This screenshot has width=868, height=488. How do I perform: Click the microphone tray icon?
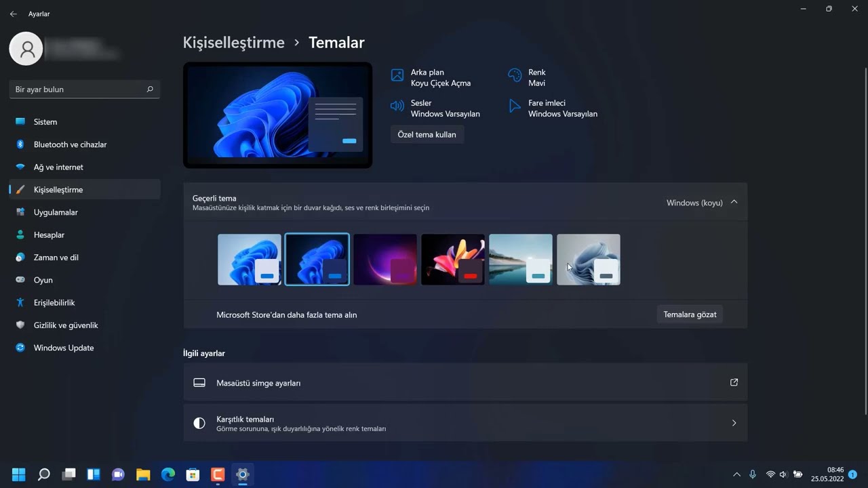click(x=753, y=474)
